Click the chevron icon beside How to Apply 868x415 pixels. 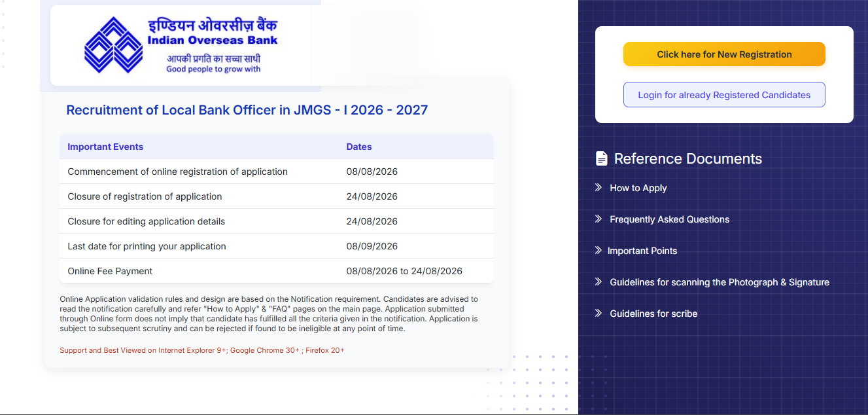coord(598,187)
